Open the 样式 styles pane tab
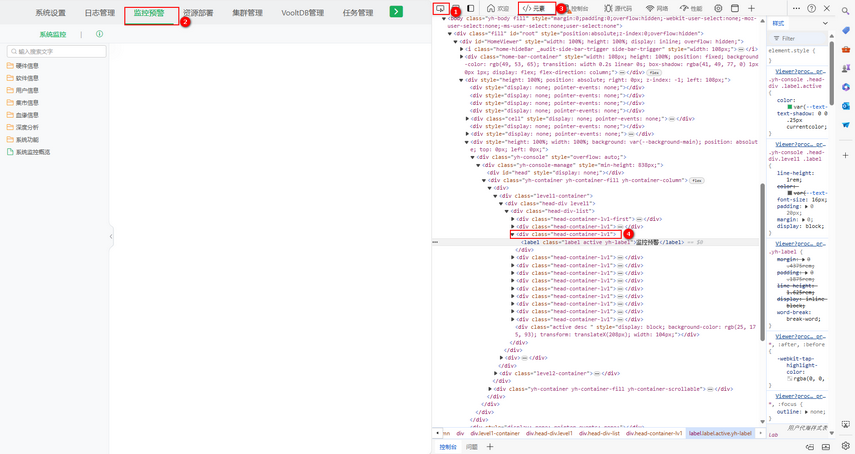 point(778,23)
